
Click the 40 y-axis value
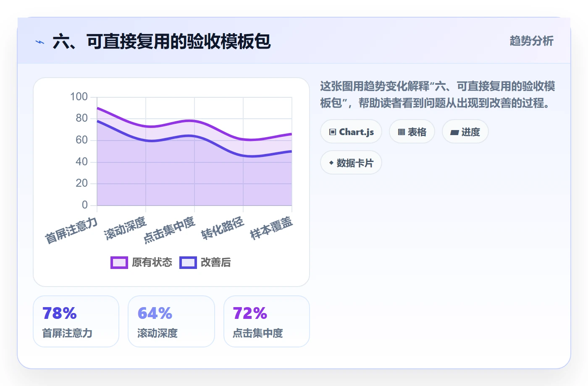tap(82, 162)
